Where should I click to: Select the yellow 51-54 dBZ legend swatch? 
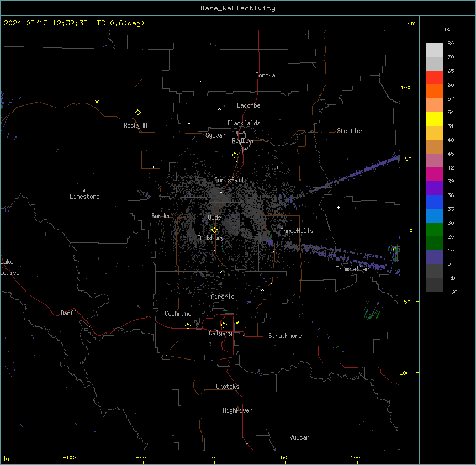click(434, 119)
